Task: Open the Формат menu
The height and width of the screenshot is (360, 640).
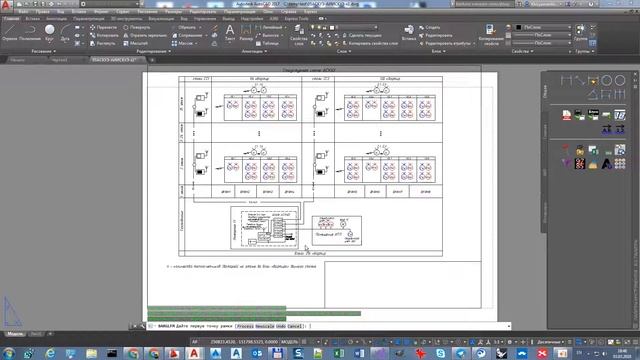Action: (x=101, y=12)
